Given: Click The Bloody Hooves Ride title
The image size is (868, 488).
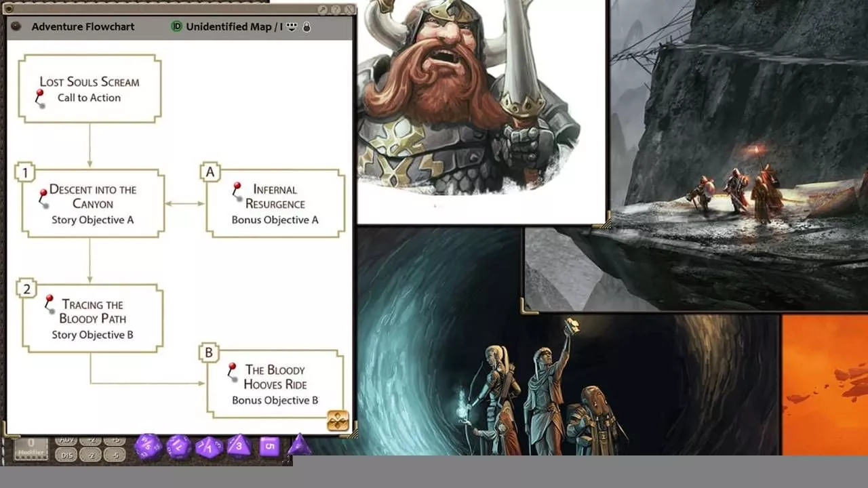Looking at the screenshot, I should (x=275, y=377).
